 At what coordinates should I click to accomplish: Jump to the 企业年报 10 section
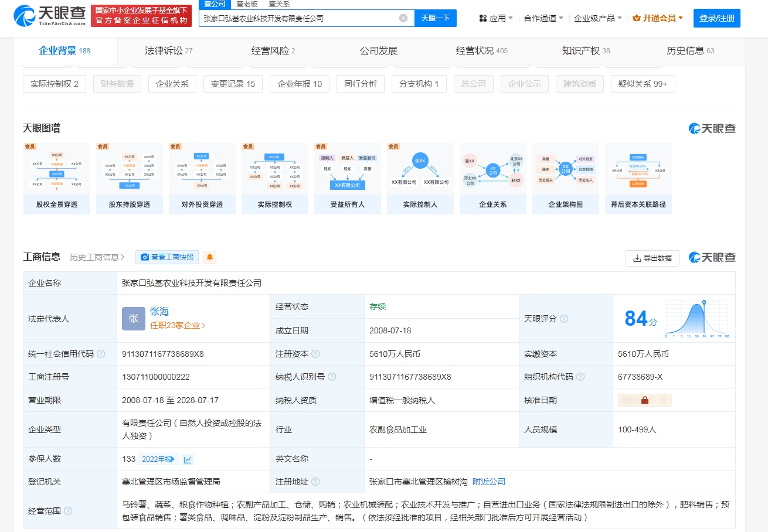(x=300, y=84)
